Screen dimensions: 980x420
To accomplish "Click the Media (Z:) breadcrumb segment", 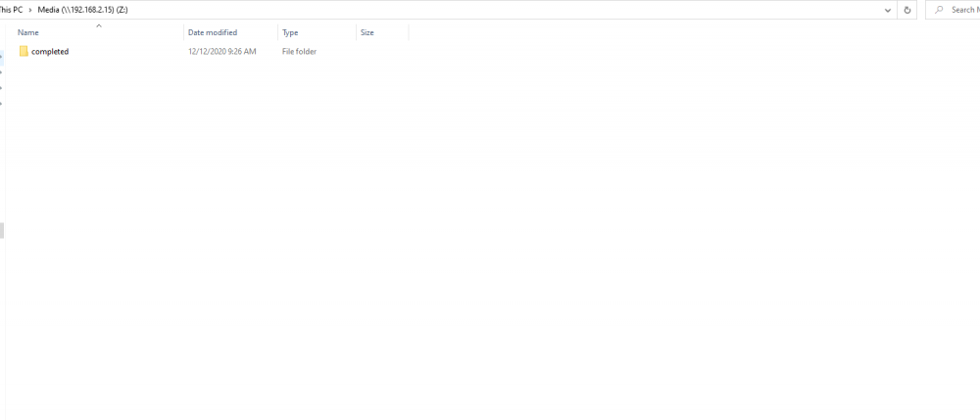I will [83, 10].
